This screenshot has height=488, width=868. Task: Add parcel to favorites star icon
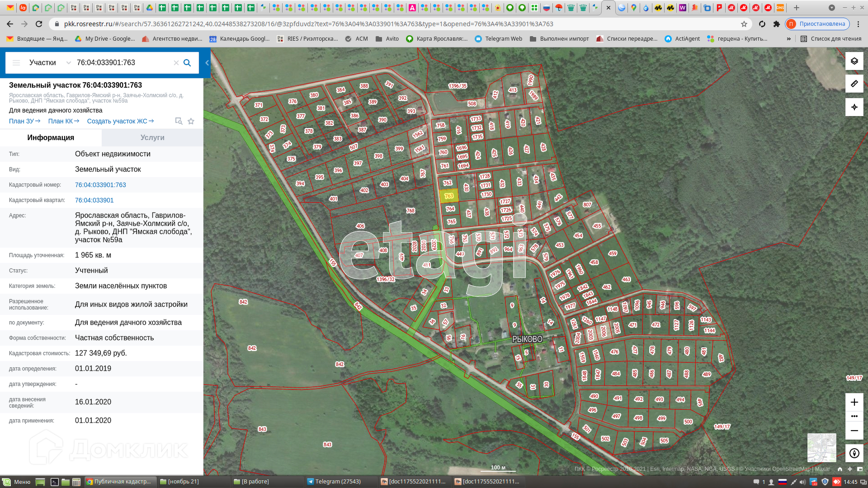tap(191, 121)
